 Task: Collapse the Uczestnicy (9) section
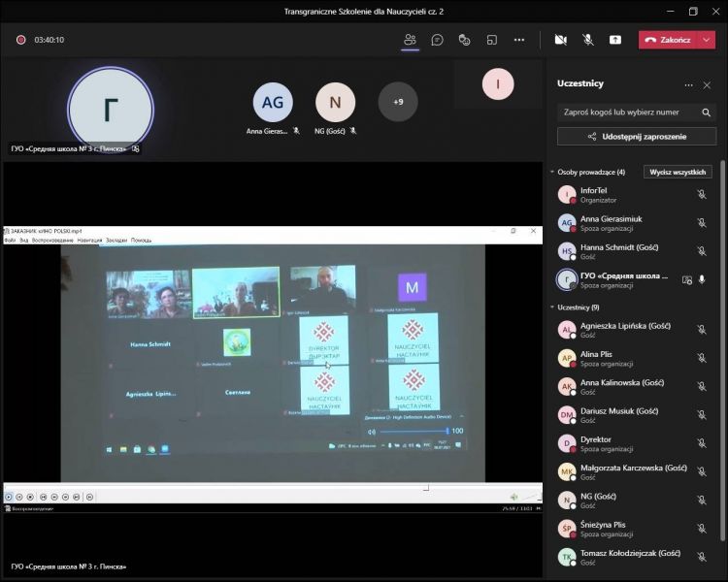coord(552,307)
